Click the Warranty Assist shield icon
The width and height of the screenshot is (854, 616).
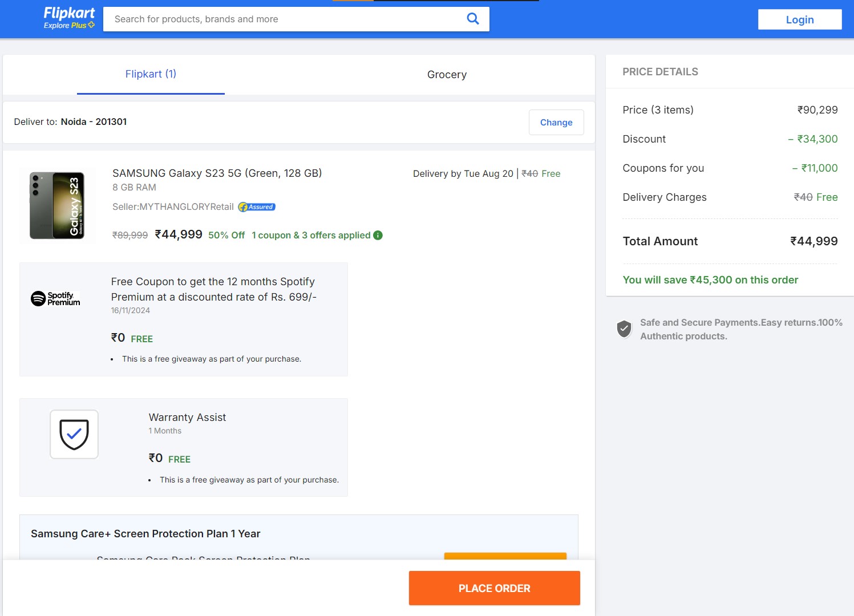click(x=74, y=434)
